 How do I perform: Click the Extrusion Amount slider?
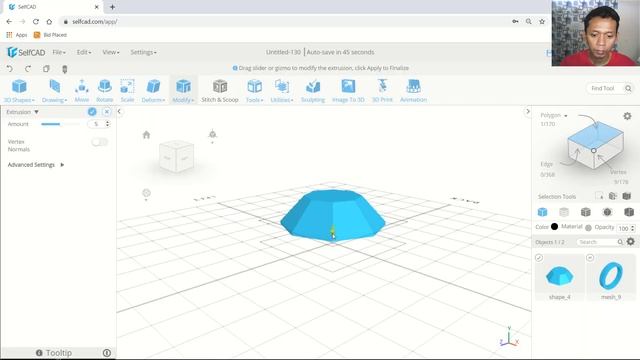pyautogui.click(x=60, y=124)
